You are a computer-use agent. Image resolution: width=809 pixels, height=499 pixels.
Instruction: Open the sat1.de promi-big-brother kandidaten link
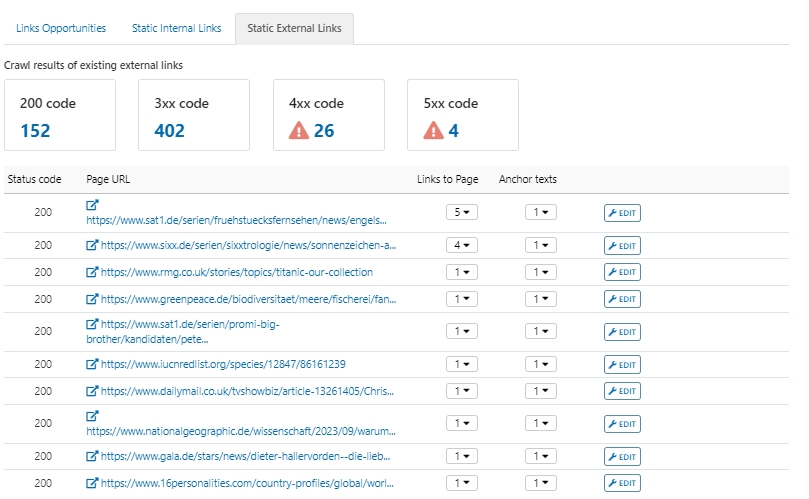[x=183, y=332]
